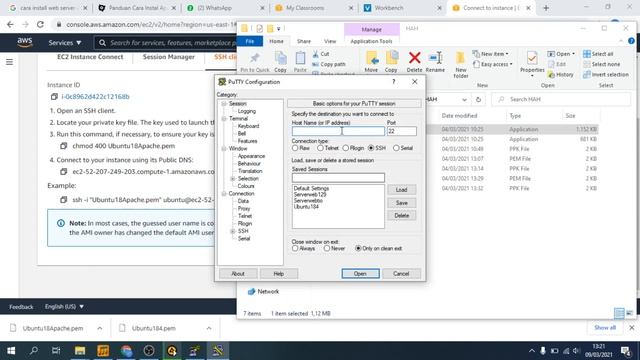Open the English (US) language dropdown
The image size is (640, 360).
[x=64, y=307]
